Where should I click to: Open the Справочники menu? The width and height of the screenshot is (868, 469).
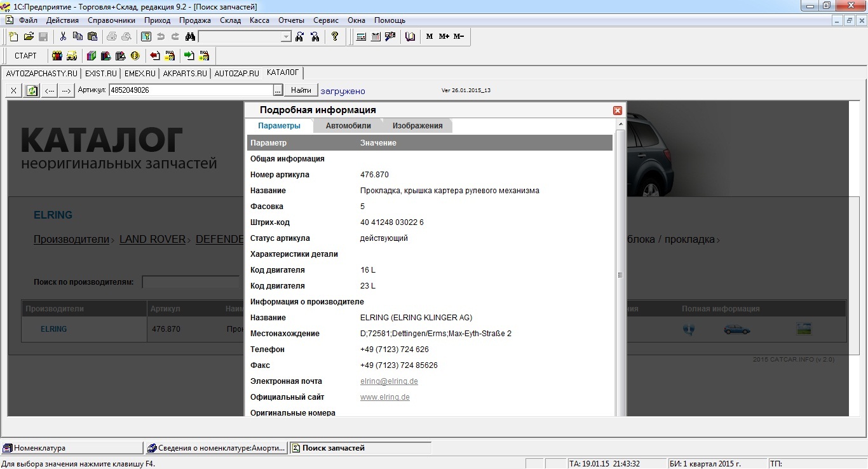pos(111,20)
